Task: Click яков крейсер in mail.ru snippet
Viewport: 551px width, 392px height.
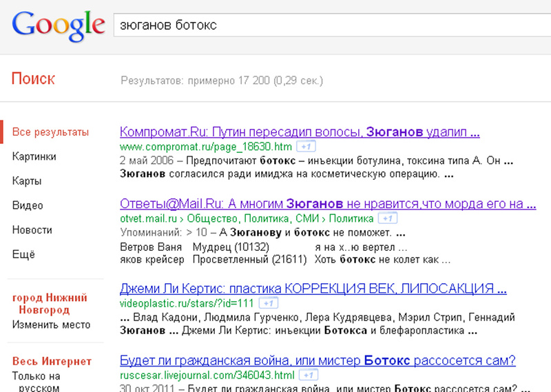Action: point(152,260)
